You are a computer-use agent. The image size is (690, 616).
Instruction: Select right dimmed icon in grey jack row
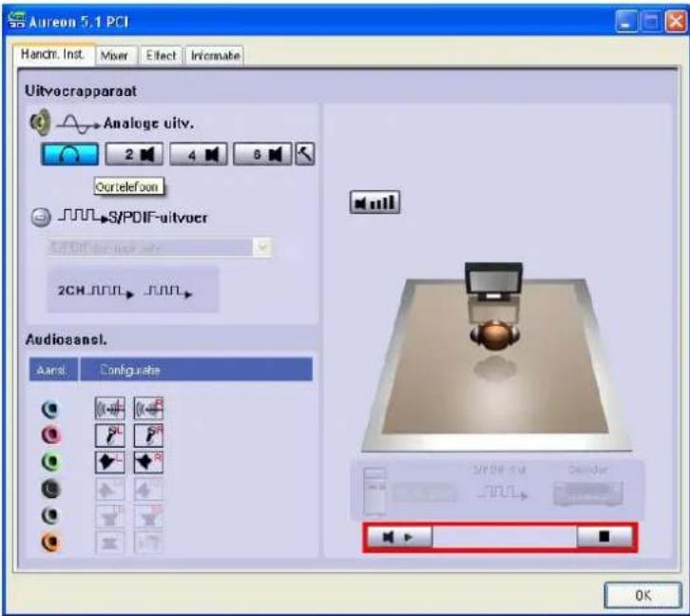pyautogui.click(x=148, y=515)
